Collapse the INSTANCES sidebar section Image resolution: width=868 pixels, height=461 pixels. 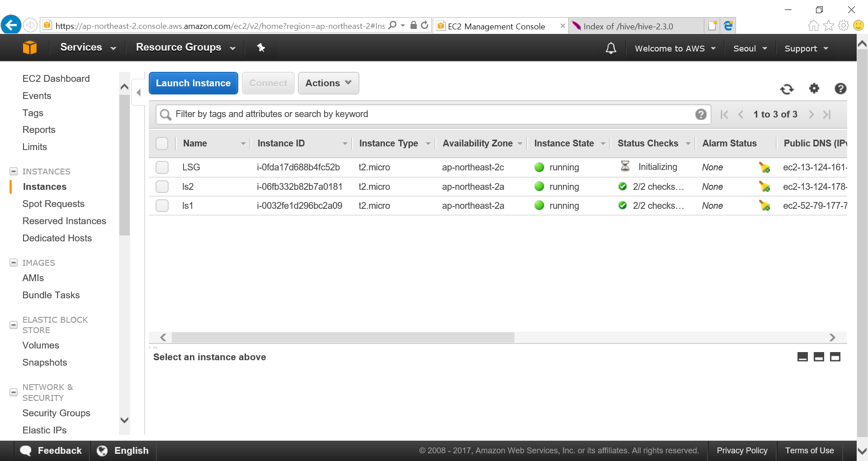pyautogui.click(x=14, y=171)
